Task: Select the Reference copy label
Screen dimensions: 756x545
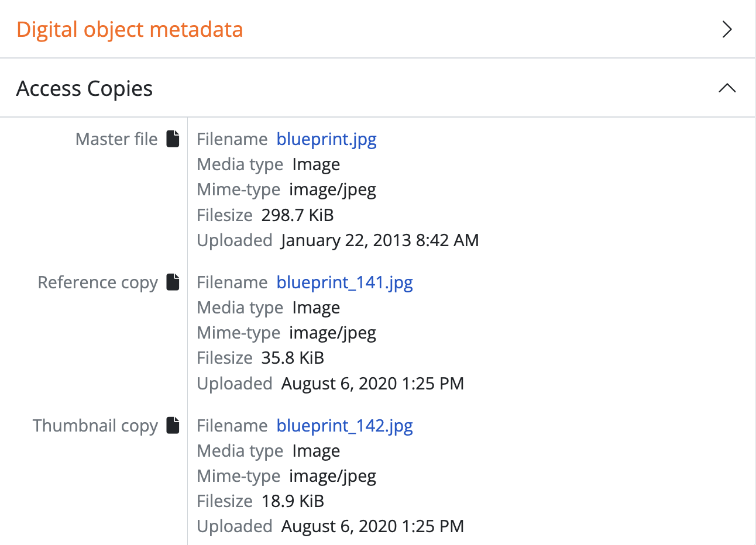Action: pos(98,282)
